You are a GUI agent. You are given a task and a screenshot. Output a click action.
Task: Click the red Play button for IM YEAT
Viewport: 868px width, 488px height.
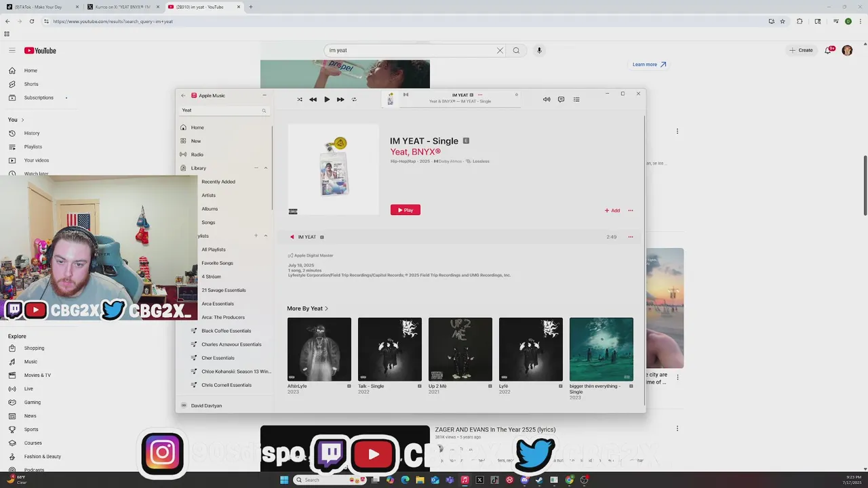click(406, 210)
